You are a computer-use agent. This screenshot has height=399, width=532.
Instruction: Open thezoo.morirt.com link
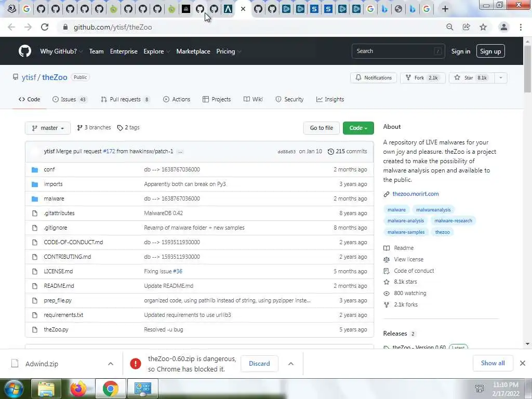(415, 194)
